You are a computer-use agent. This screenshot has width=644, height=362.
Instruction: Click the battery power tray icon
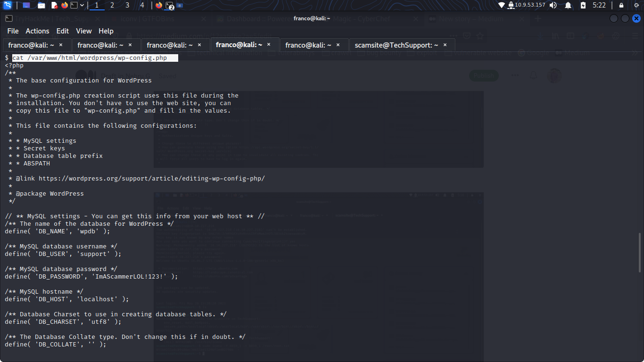(583, 5)
